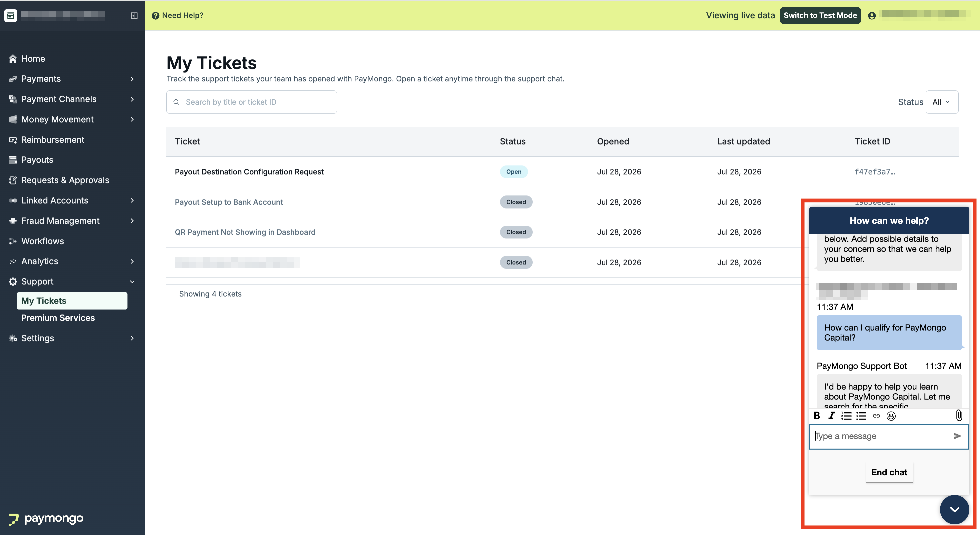Open QR Payment Not Showing in Dashboard ticket
980x535 pixels.
coord(245,232)
